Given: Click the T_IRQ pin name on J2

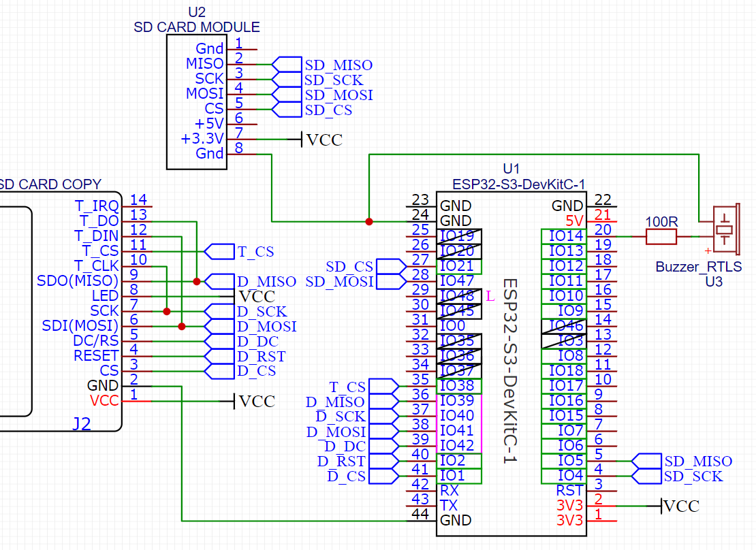Looking at the screenshot, I should point(97,206).
